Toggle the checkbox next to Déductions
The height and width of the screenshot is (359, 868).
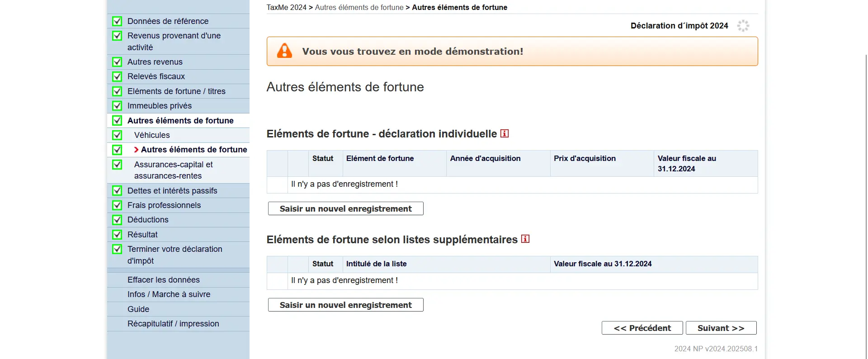click(x=117, y=220)
